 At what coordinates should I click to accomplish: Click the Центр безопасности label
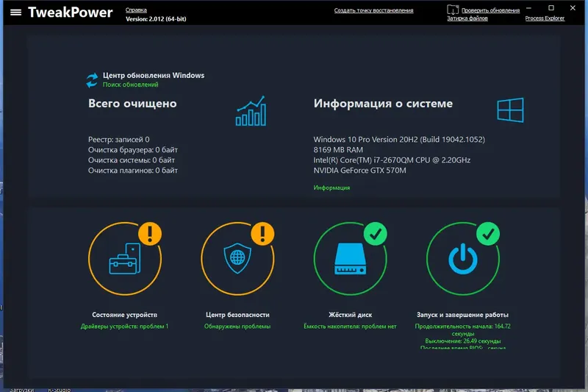237,315
